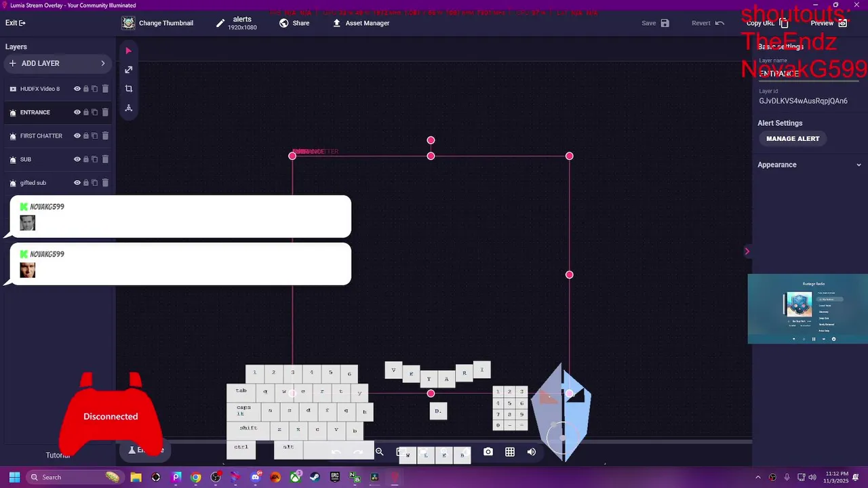Select the ENTRANCE layer row
The width and height of the screenshot is (868, 488).
pos(58,113)
